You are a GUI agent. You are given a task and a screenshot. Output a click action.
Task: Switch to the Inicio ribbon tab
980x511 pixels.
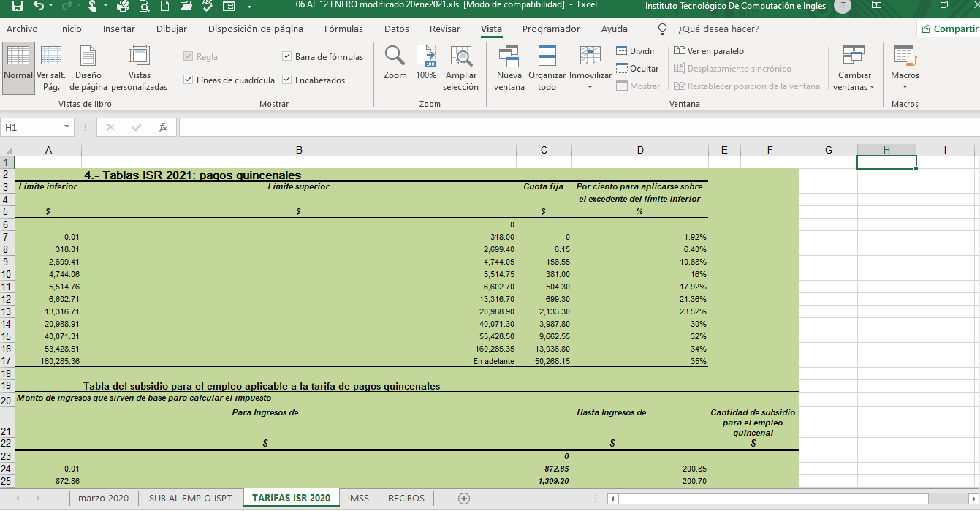71,29
